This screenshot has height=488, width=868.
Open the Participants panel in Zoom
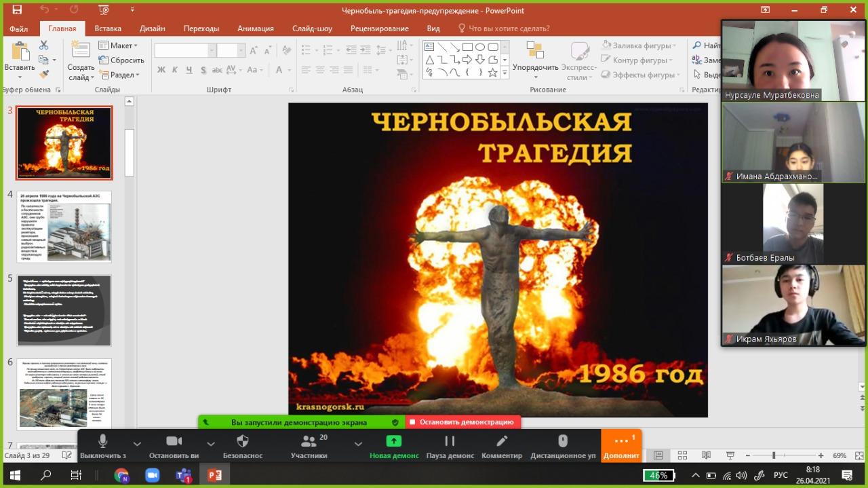click(x=309, y=441)
